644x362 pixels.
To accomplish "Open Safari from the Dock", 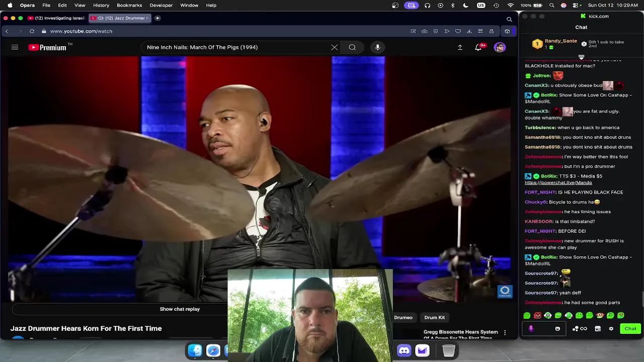I will tap(213, 350).
